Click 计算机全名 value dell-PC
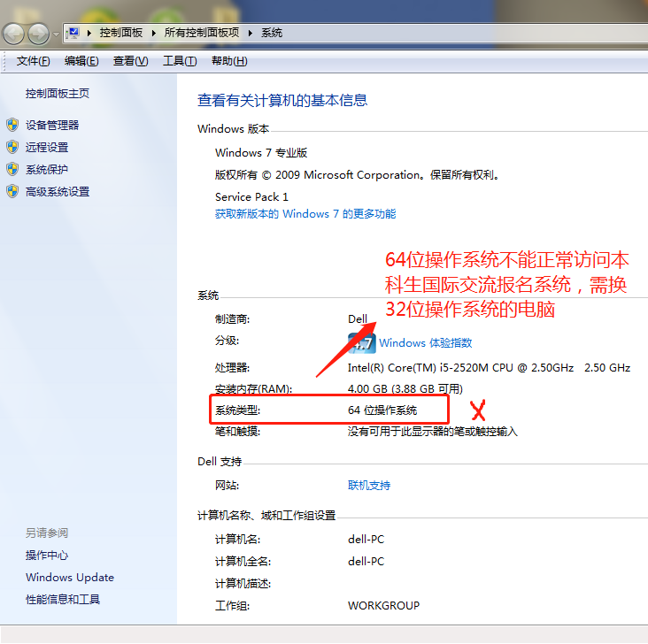Screen dimensions: 648x644 point(366,562)
